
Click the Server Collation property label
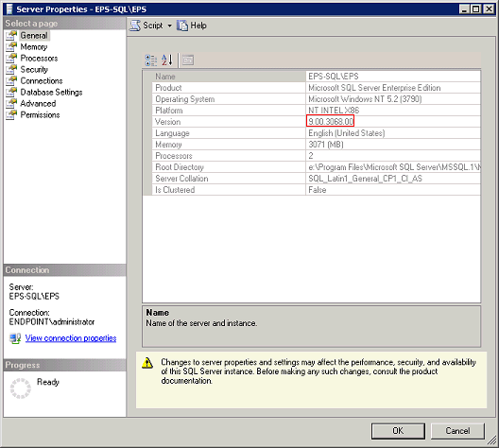(181, 179)
